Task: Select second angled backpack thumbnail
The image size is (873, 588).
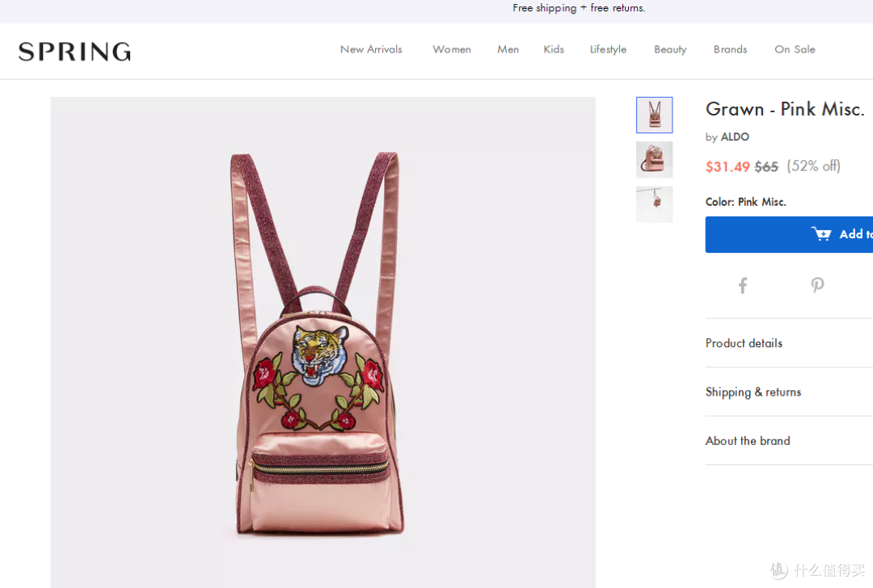Action: [x=654, y=160]
